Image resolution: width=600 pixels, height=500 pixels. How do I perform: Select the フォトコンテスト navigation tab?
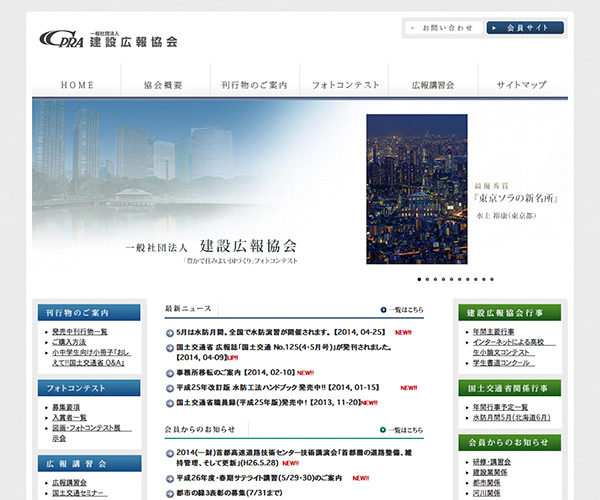click(345, 85)
